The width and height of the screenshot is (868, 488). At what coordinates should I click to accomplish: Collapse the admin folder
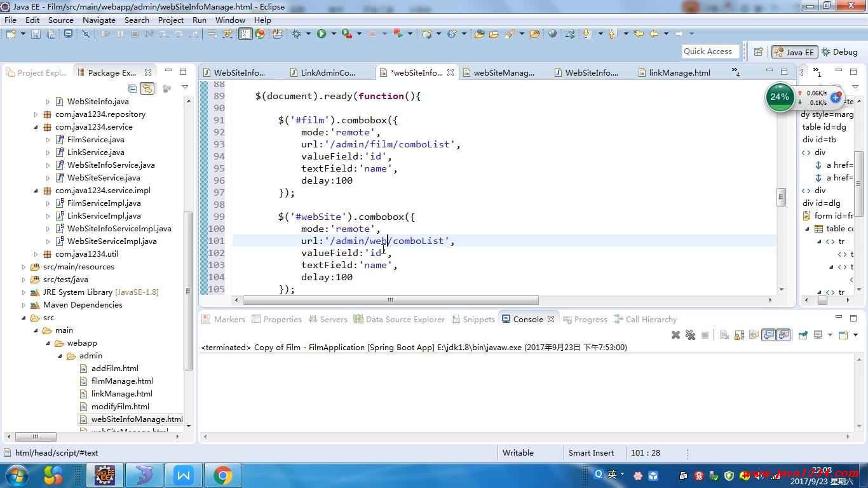pyautogui.click(x=60, y=356)
